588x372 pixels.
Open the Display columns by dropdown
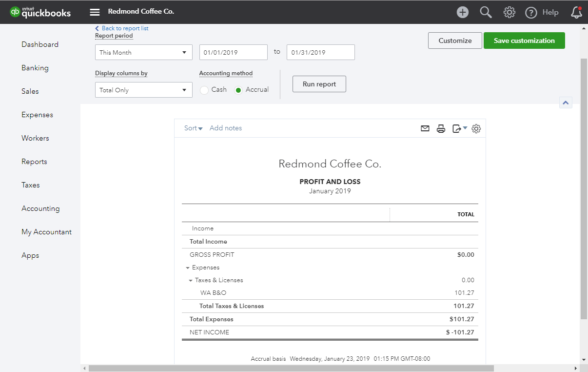coord(143,90)
